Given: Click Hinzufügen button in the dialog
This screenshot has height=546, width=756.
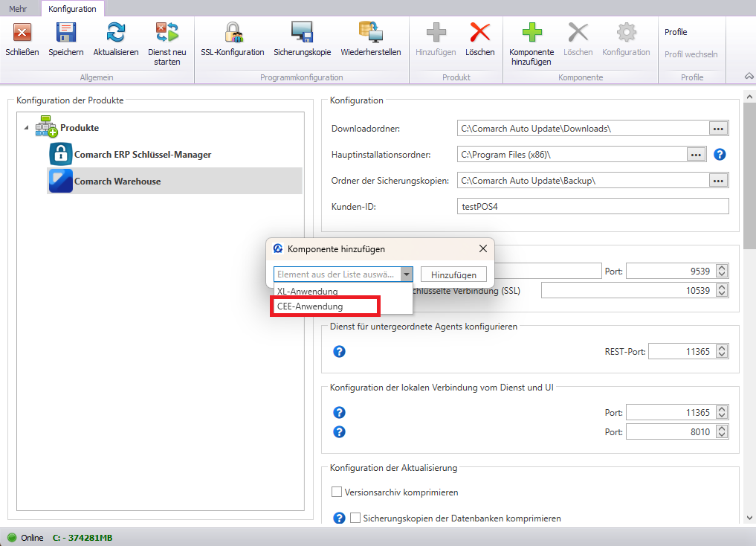Looking at the screenshot, I should click(x=453, y=274).
